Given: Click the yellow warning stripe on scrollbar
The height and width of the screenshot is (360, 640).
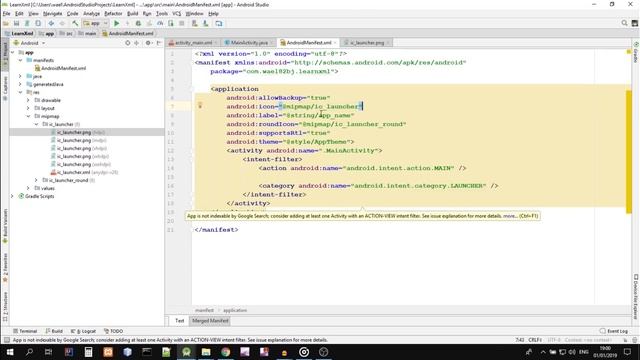Looking at the screenshot, I should point(629,151).
